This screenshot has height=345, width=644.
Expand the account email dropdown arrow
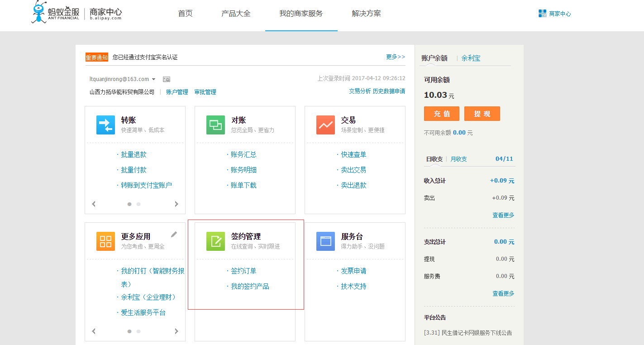click(x=154, y=79)
